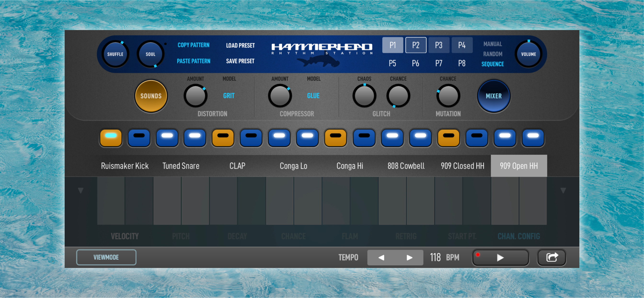This screenshot has height=298, width=644.
Task: Change distortion model GRIT
Action: pos(229,96)
